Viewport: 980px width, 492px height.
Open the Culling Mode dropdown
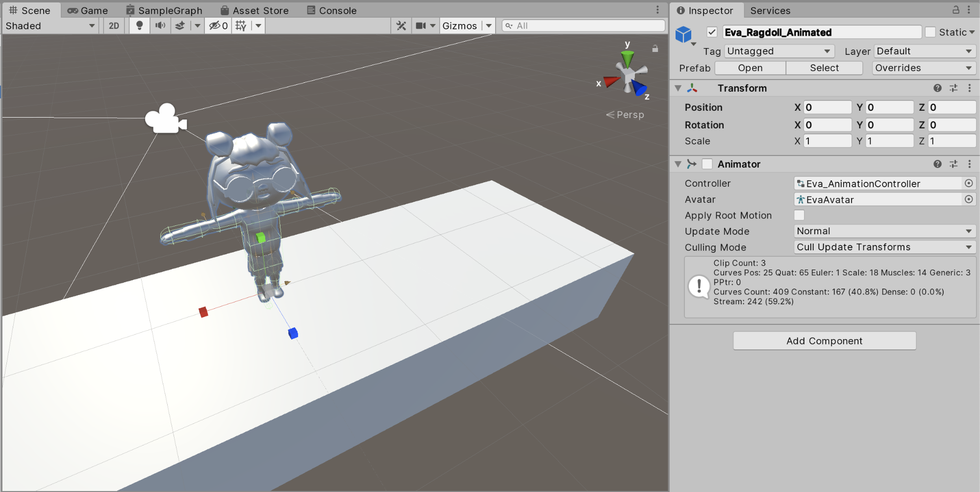pos(884,247)
